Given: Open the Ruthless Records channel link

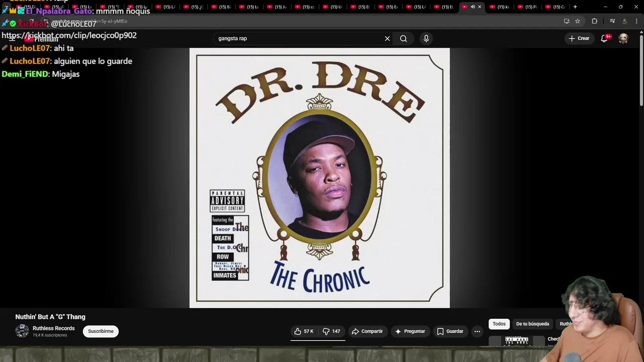Looking at the screenshot, I should [53, 328].
